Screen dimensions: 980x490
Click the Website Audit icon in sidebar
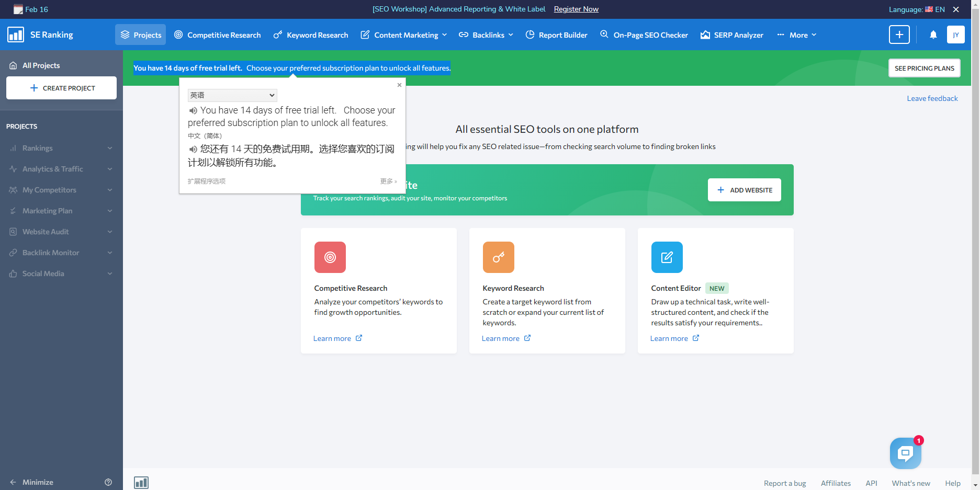(x=13, y=232)
